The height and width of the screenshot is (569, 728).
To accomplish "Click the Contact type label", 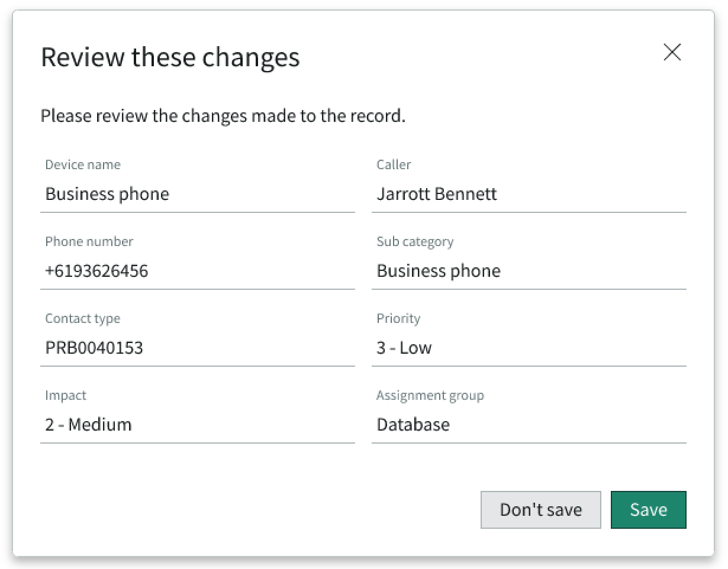I will point(83,318).
